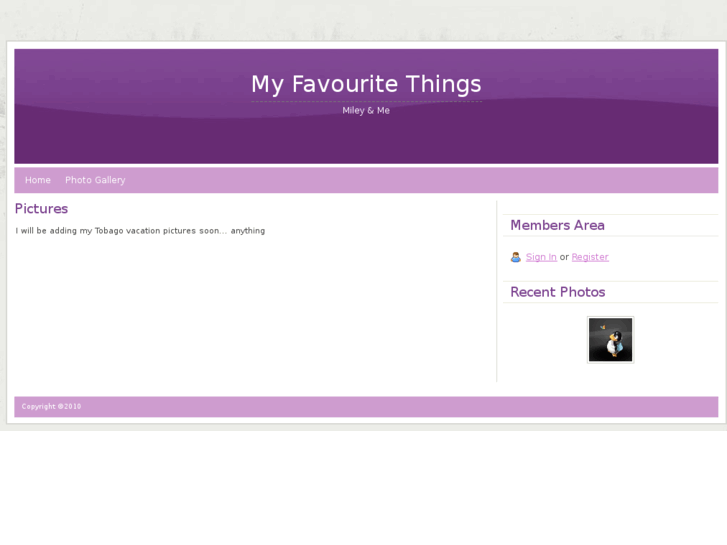727x545 pixels.
Task: Click the Miley & Me subtitle
Action: [366, 111]
